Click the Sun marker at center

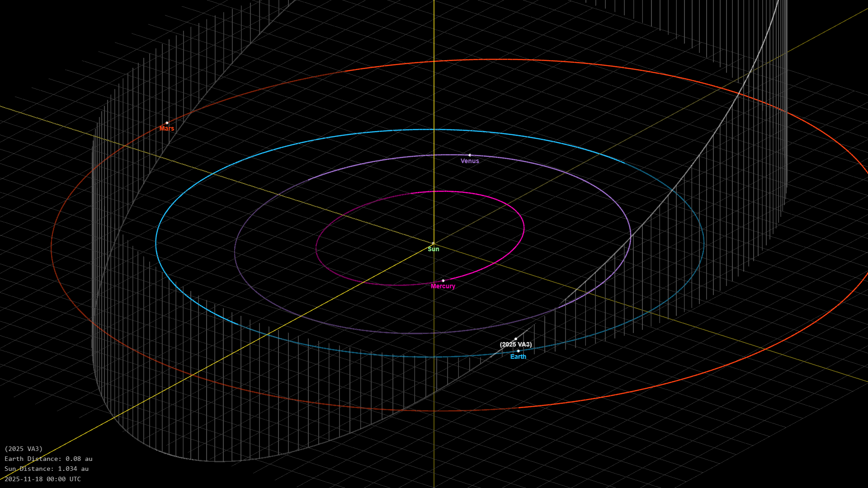click(x=434, y=244)
